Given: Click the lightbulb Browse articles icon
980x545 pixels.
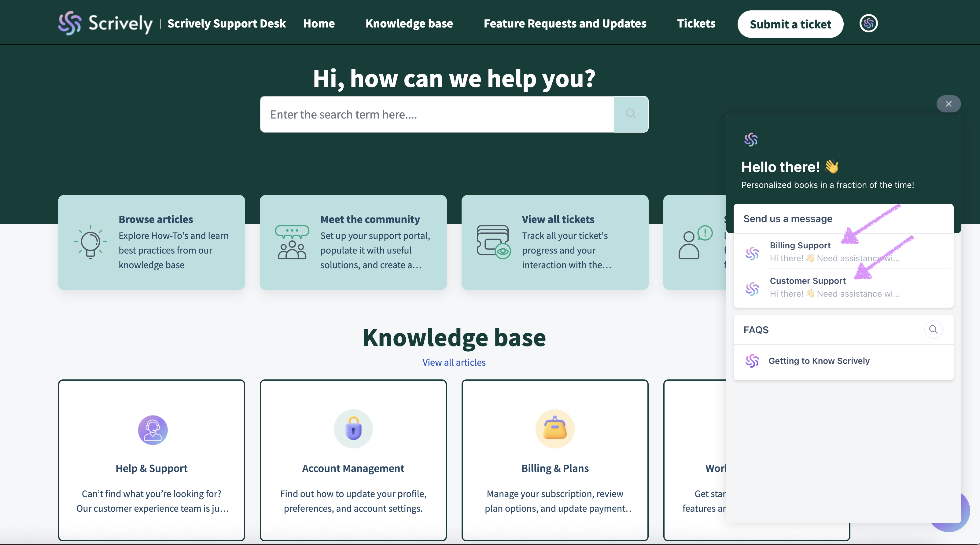Looking at the screenshot, I should [90, 242].
